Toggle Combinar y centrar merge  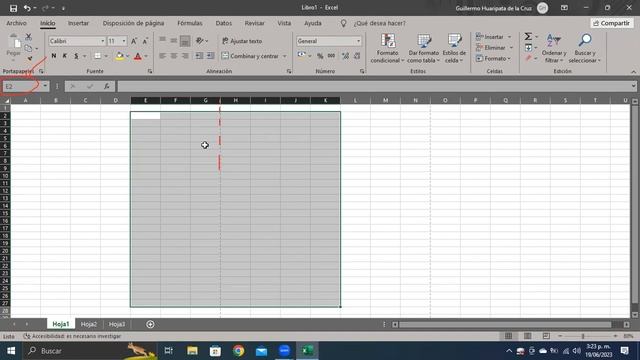click(x=251, y=56)
